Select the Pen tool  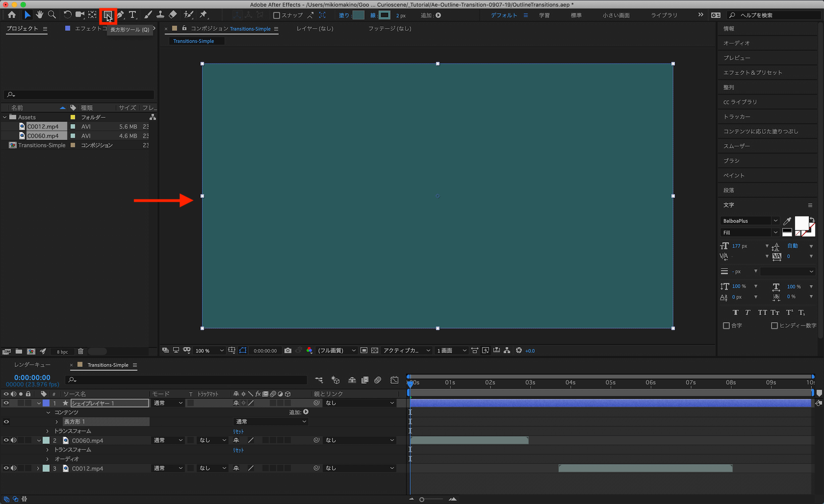pos(120,15)
